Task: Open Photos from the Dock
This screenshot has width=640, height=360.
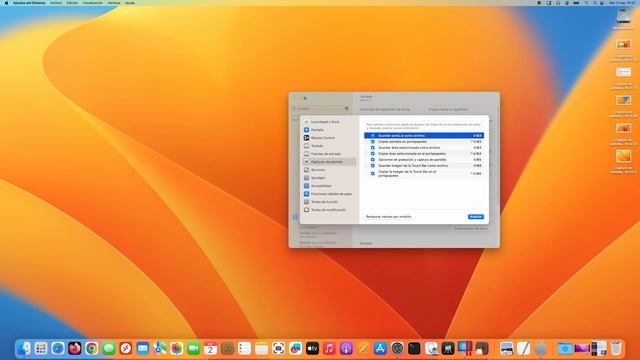Action: (x=177, y=348)
